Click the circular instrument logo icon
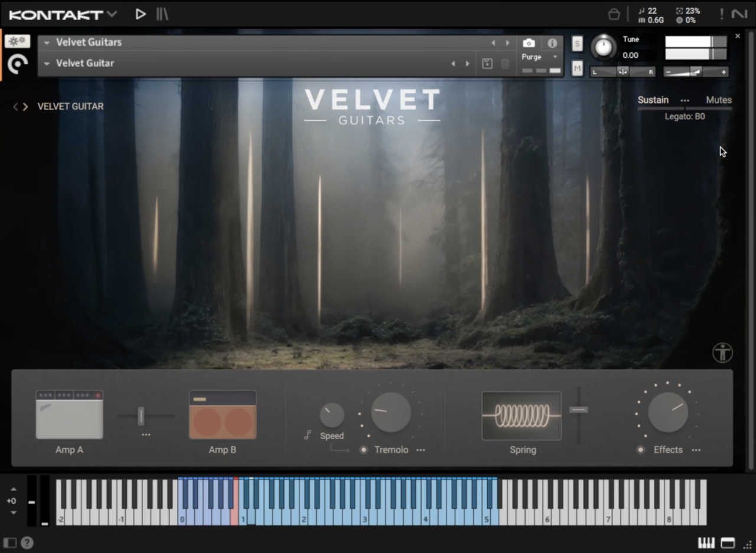The image size is (756, 553). (18, 64)
